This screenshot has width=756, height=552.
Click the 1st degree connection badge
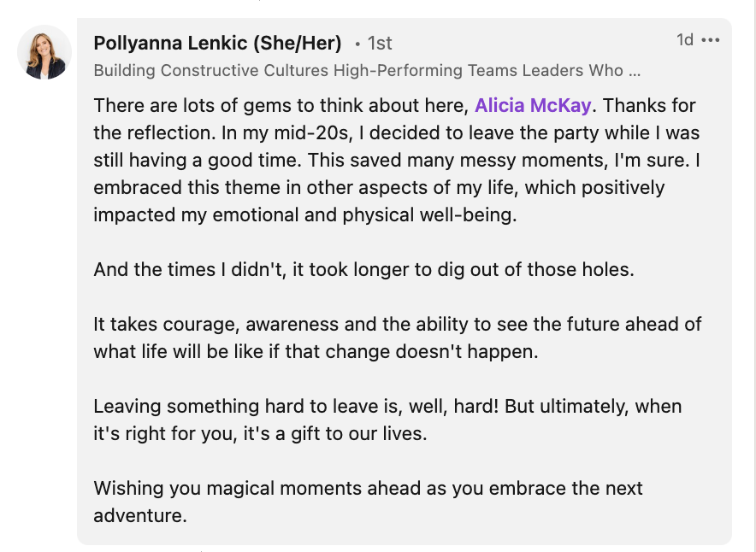click(x=377, y=43)
